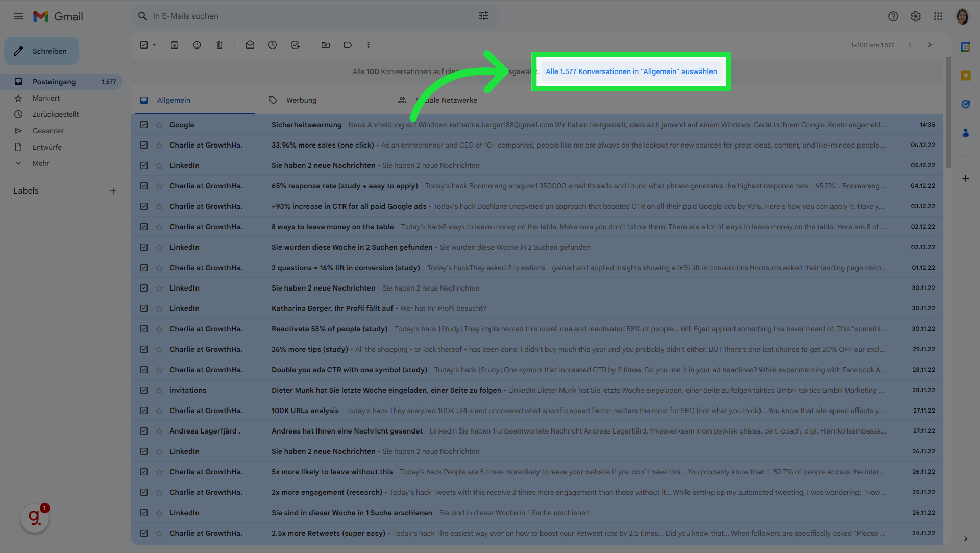Open Google Calendar side panel
The image size is (980, 553).
[965, 47]
